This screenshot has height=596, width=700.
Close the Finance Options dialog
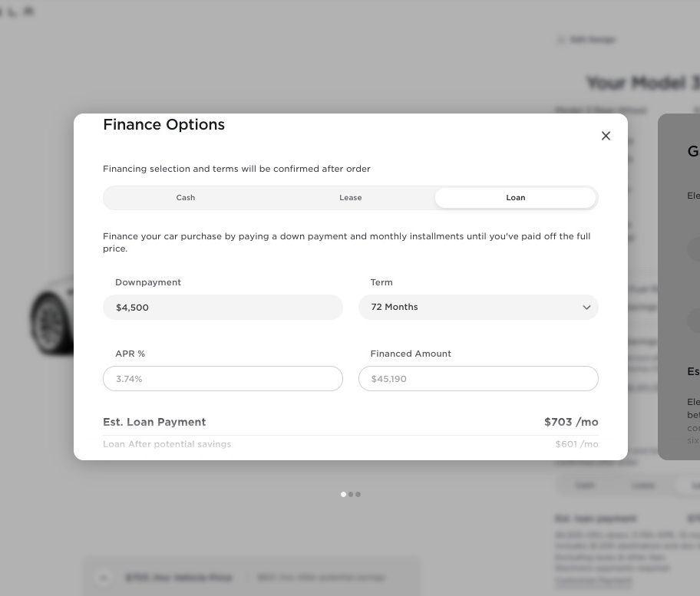(606, 136)
